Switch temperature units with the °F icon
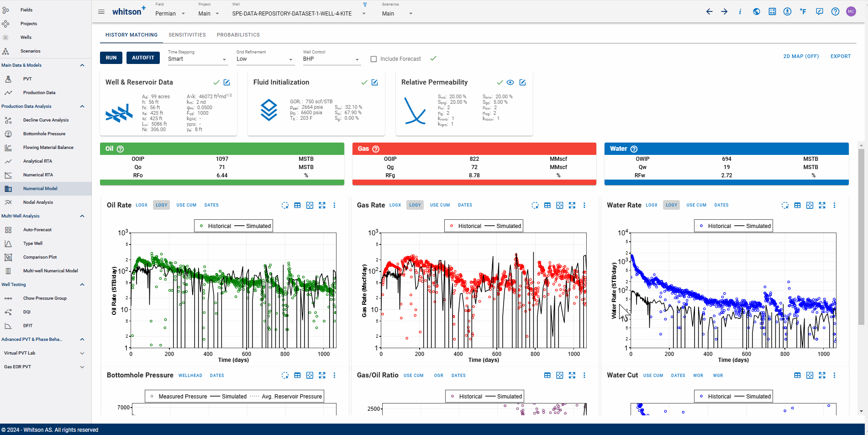868x435 pixels. click(x=803, y=12)
